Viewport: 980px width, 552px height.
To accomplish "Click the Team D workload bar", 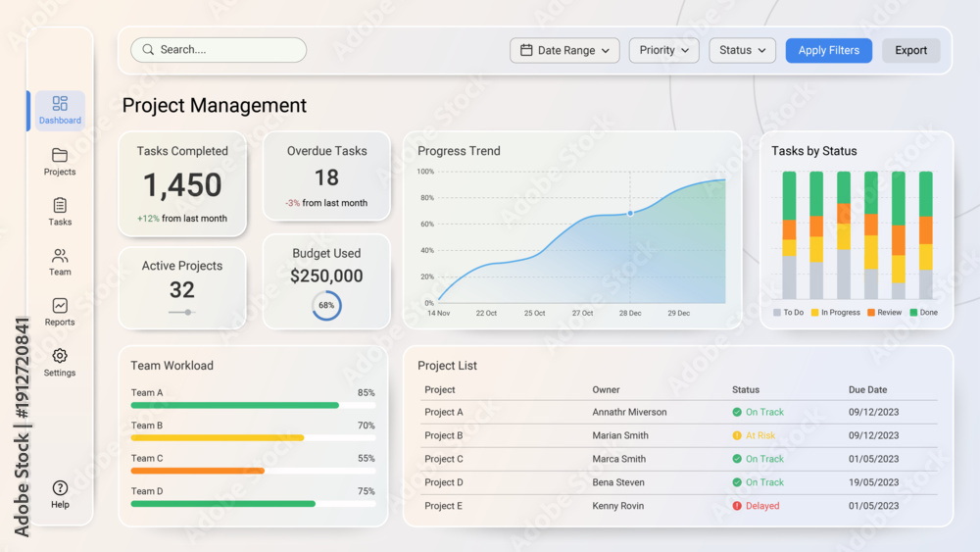I will 253,503.
